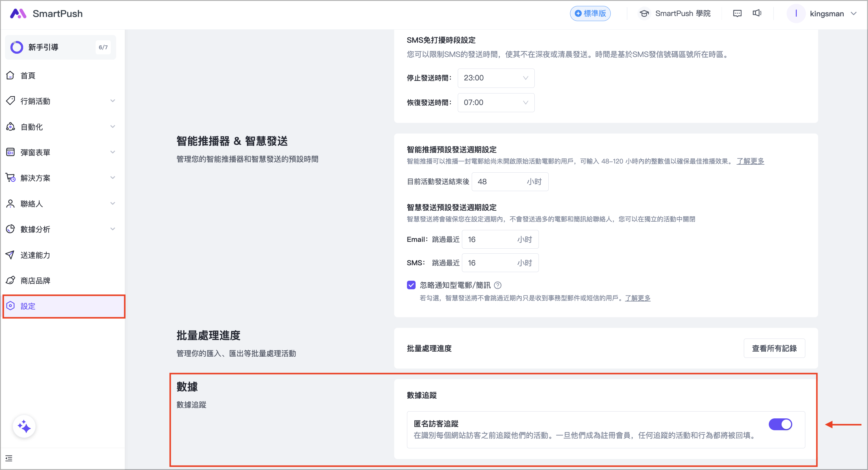Go to 首頁 in the sidebar
Viewport: 868px width, 470px height.
(x=28, y=75)
